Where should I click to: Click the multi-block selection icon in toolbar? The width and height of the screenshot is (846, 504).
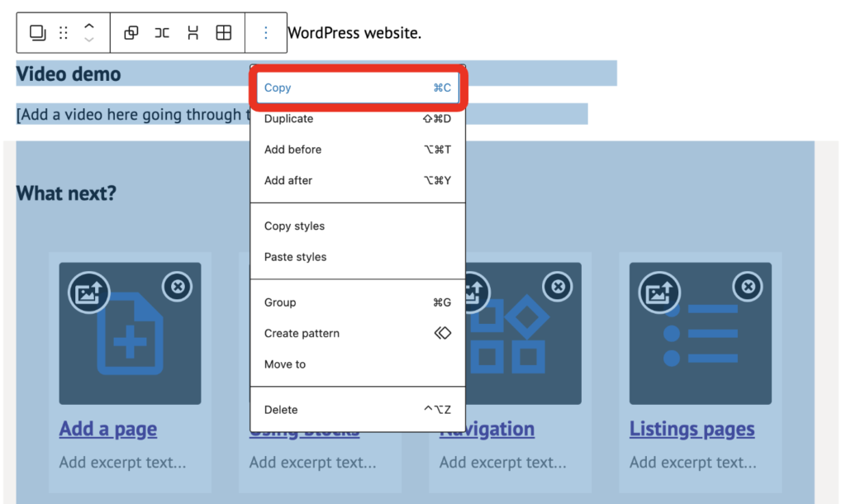point(38,33)
